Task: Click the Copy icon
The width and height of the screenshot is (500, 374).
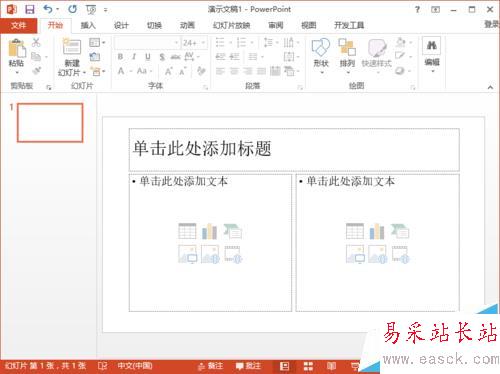Action: coord(36,57)
